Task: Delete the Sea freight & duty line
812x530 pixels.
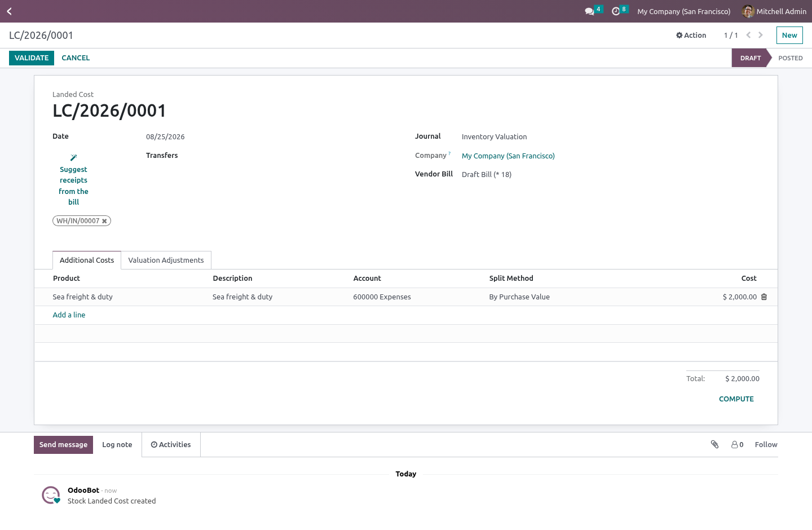Action: pos(764,297)
